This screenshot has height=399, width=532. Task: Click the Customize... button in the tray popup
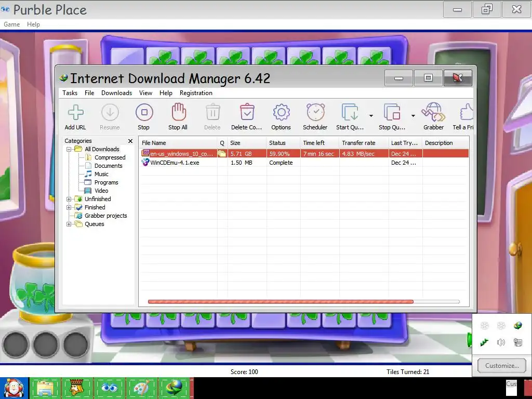(x=502, y=365)
